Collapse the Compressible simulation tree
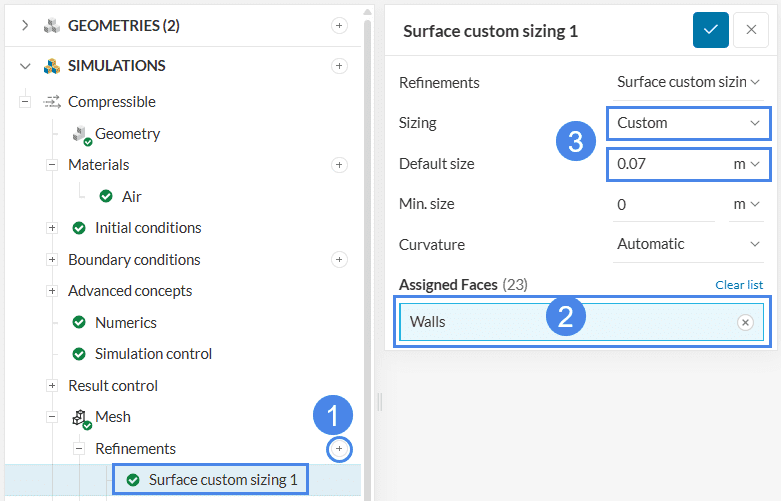The height and width of the screenshot is (501, 781). pos(24,102)
